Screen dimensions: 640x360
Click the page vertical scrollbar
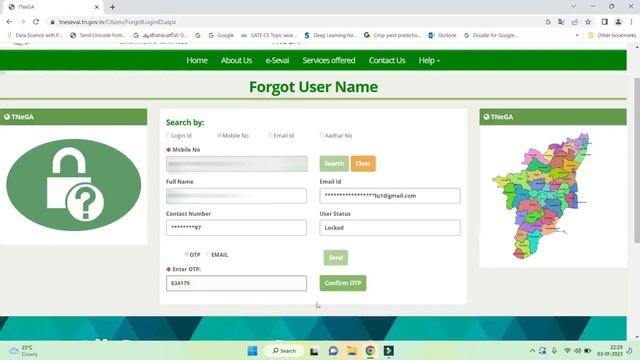point(637,159)
